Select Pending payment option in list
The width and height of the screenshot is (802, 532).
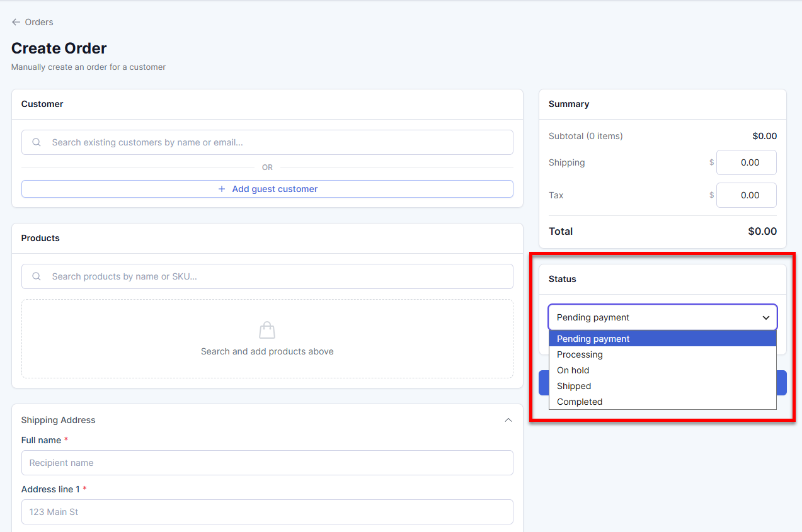pos(663,339)
